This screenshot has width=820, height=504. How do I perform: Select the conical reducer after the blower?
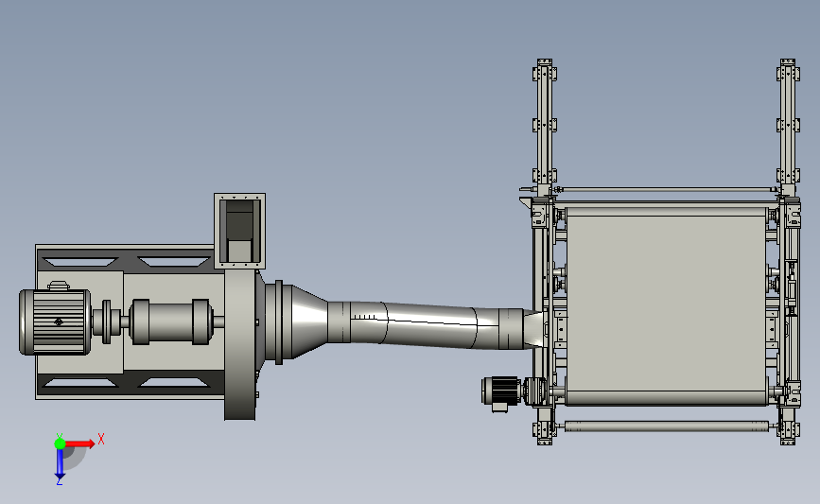point(308,322)
